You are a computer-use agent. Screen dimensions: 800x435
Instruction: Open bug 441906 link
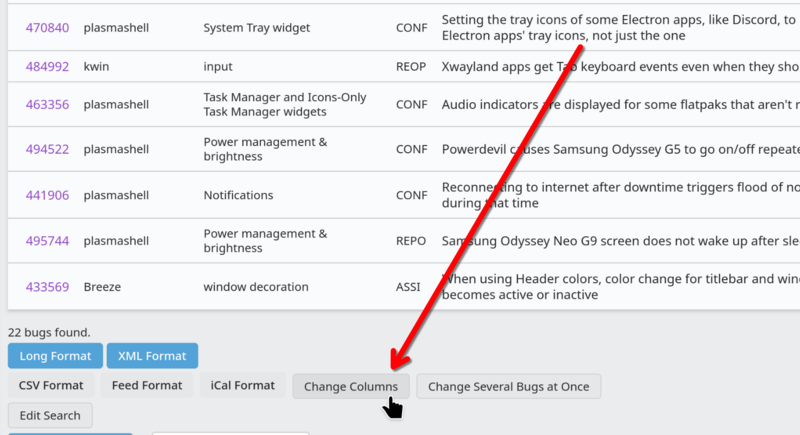(47, 195)
